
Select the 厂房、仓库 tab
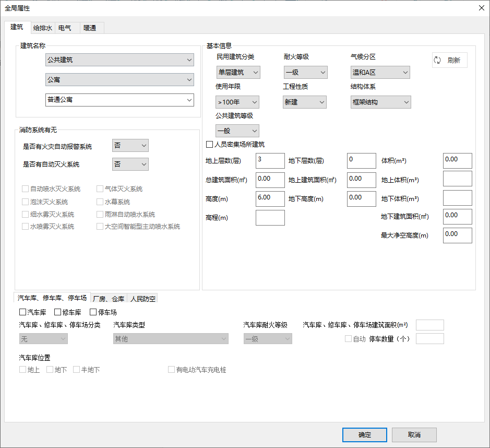[109, 299]
